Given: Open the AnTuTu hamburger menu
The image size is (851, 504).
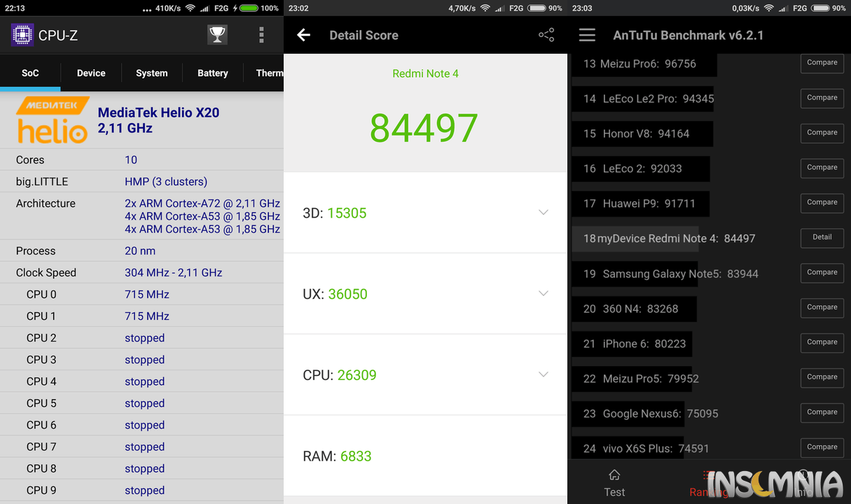Looking at the screenshot, I should pos(587,35).
